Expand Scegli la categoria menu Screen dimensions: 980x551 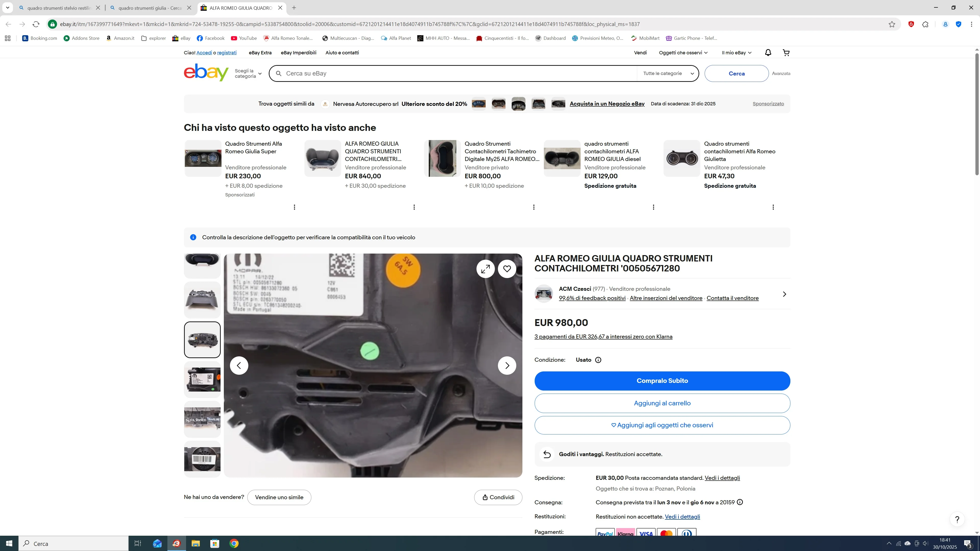tap(248, 74)
